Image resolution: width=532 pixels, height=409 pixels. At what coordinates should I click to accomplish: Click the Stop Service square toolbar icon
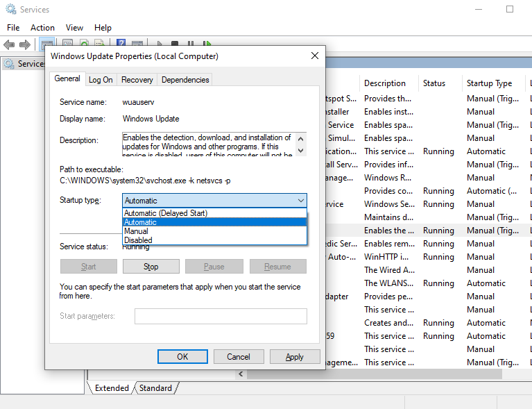coord(175,43)
